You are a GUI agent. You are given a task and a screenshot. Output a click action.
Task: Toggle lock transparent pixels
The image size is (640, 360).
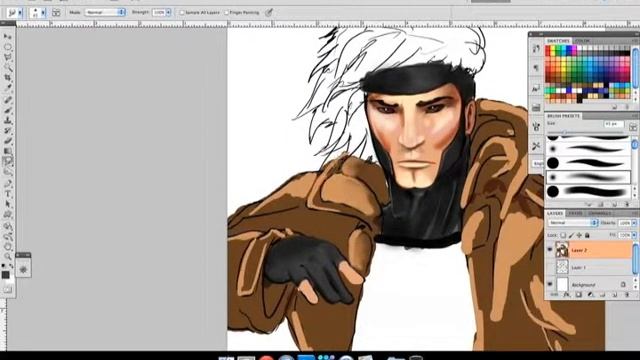coord(563,236)
